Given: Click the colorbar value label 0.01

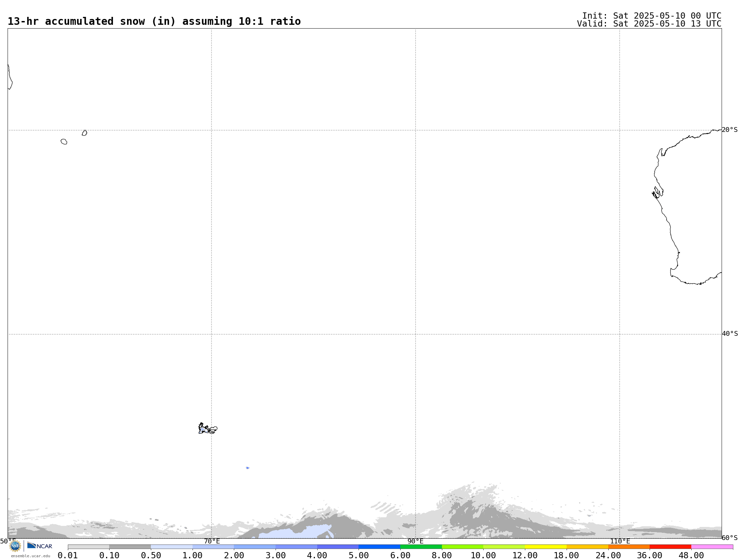Looking at the screenshot, I should [x=68, y=556].
